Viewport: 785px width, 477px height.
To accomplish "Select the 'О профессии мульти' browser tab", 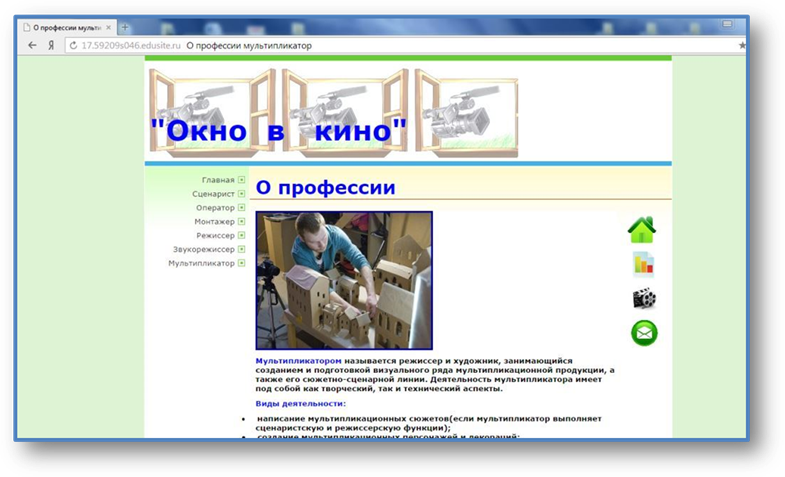I will [68, 28].
